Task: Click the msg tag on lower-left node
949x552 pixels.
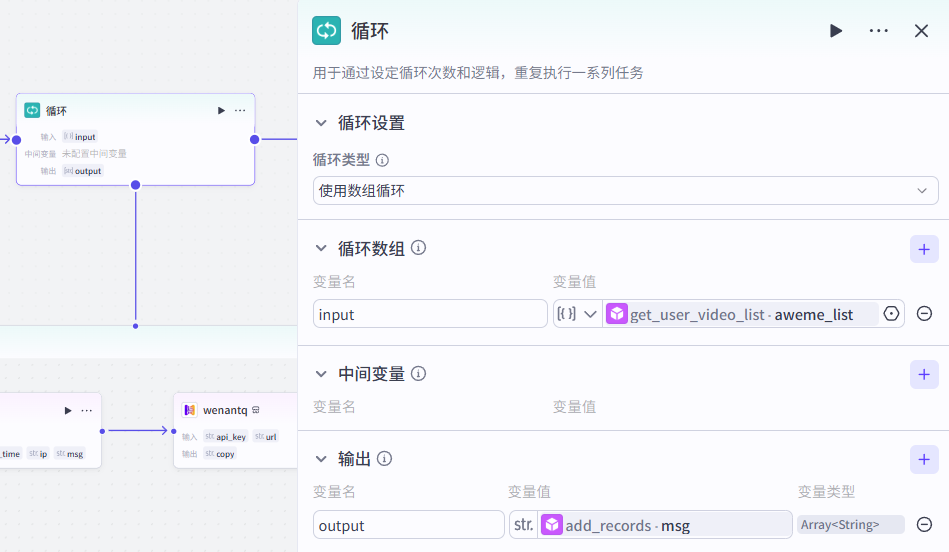Action: [70, 454]
